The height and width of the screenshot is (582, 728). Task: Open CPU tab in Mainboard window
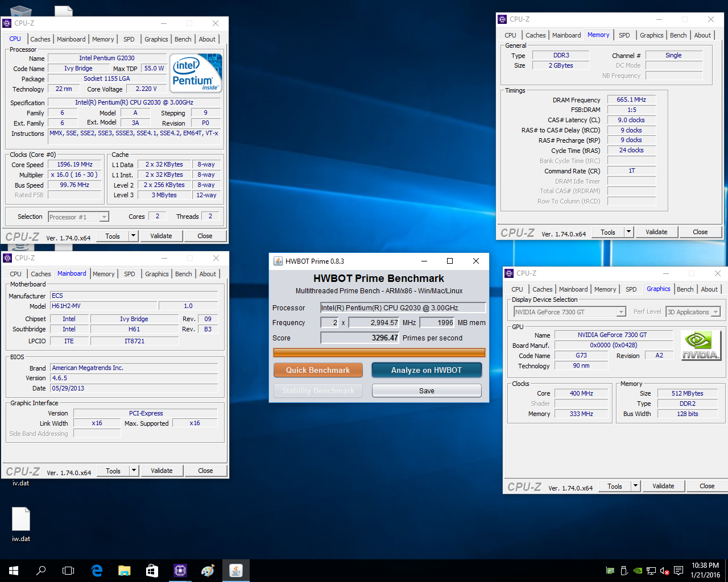(x=15, y=274)
